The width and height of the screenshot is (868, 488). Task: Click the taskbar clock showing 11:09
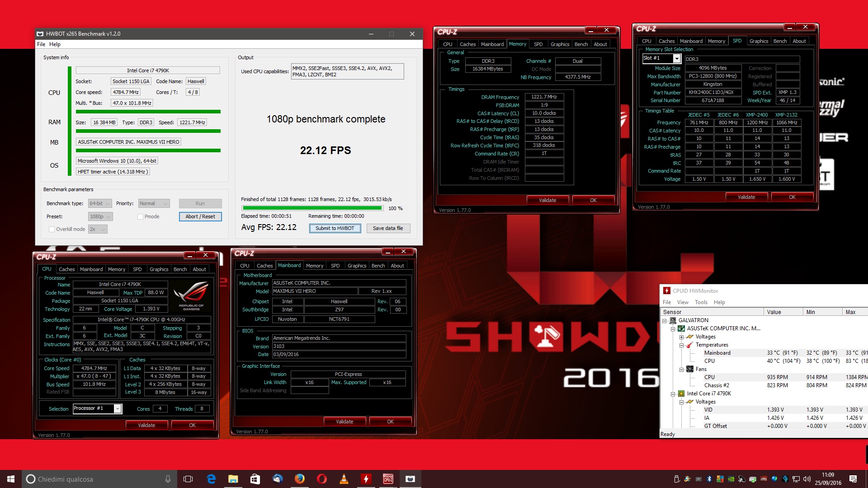tap(828, 479)
